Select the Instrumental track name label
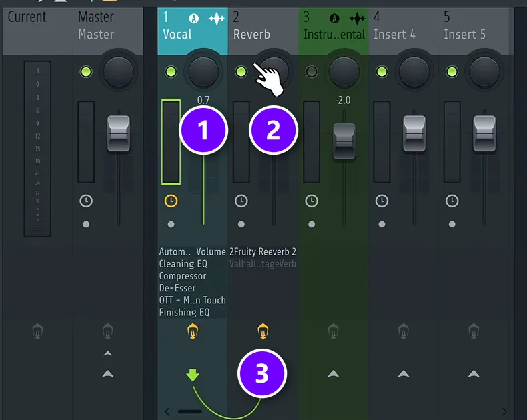Image resolution: width=527 pixels, height=420 pixels. [334, 35]
